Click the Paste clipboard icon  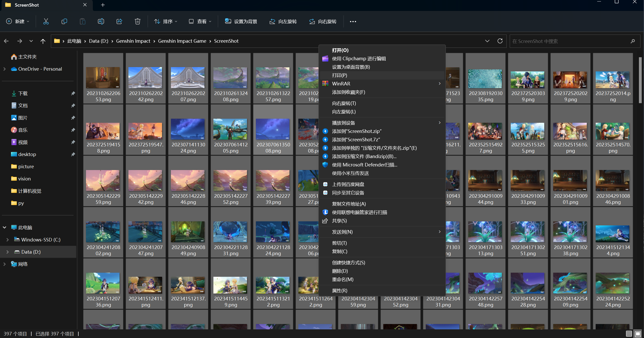pos(83,22)
